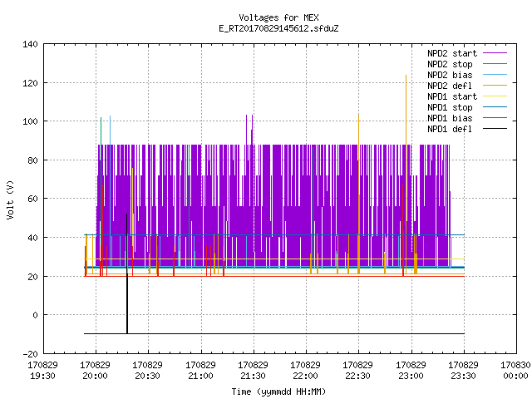Viewport: 532px width, 399px height.
Task: Click the 'NPD2 bias' legend label
Action: click(450, 75)
